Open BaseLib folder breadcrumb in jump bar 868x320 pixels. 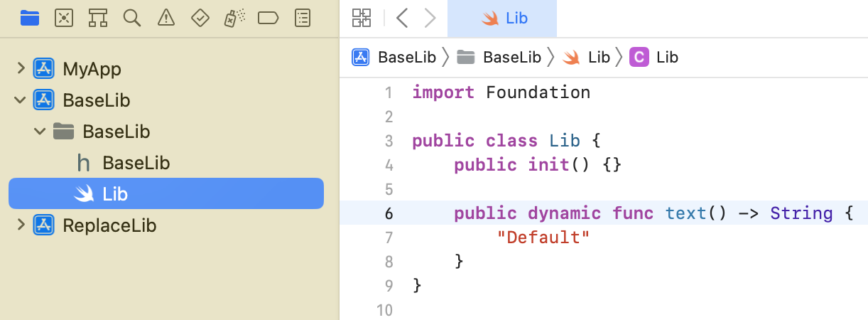[499, 57]
